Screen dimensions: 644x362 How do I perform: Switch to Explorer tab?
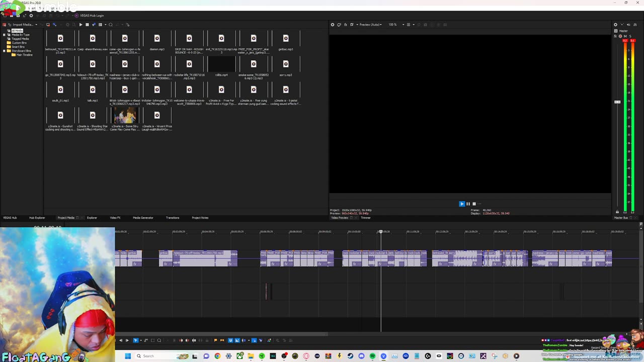92,218
